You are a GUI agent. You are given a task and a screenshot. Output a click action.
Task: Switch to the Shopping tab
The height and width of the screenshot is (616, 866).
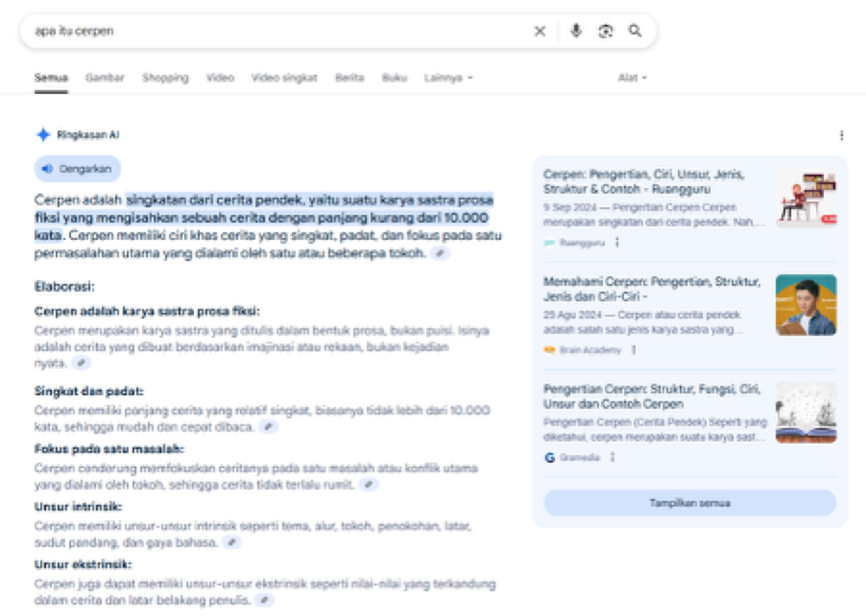[x=165, y=78]
